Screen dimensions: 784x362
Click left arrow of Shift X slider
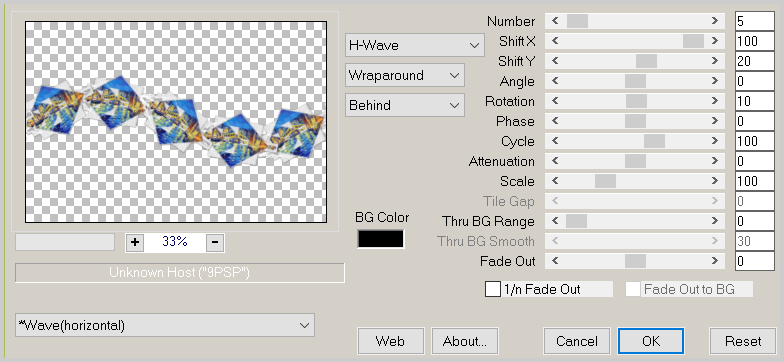(x=555, y=41)
